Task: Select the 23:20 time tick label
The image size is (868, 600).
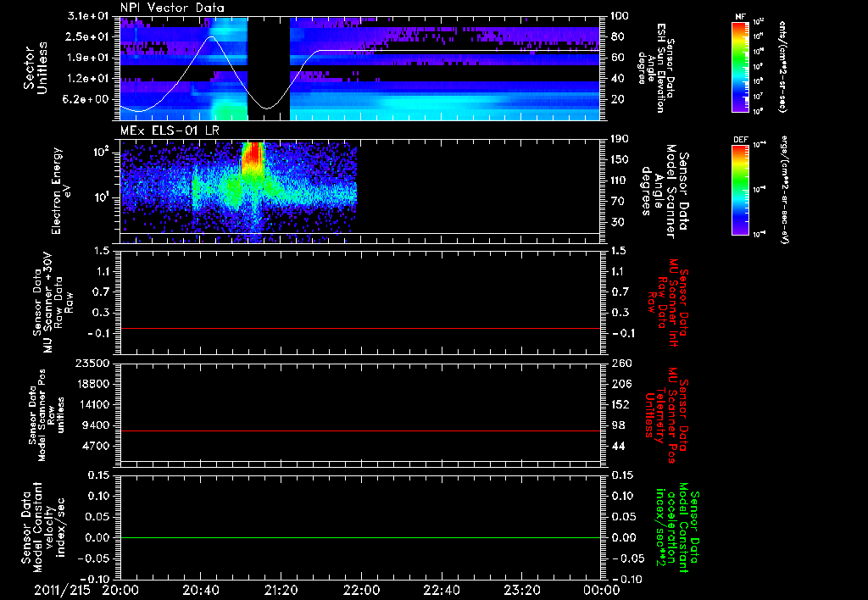Action: tap(521, 590)
